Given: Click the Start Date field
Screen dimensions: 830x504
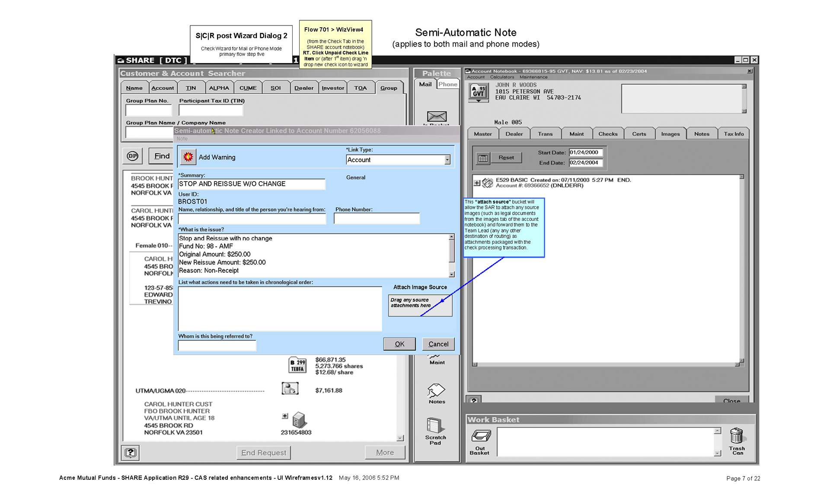Looking at the screenshot, I should [x=585, y=152].
